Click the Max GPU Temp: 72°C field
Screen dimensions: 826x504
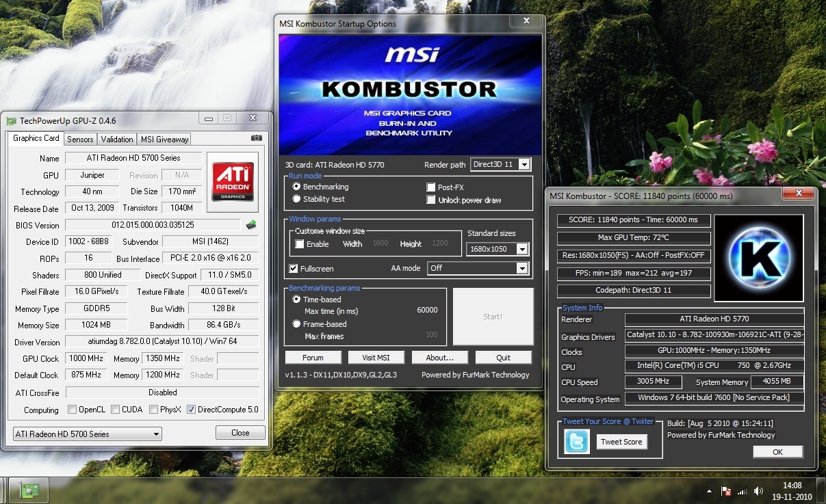coord(633,237)
